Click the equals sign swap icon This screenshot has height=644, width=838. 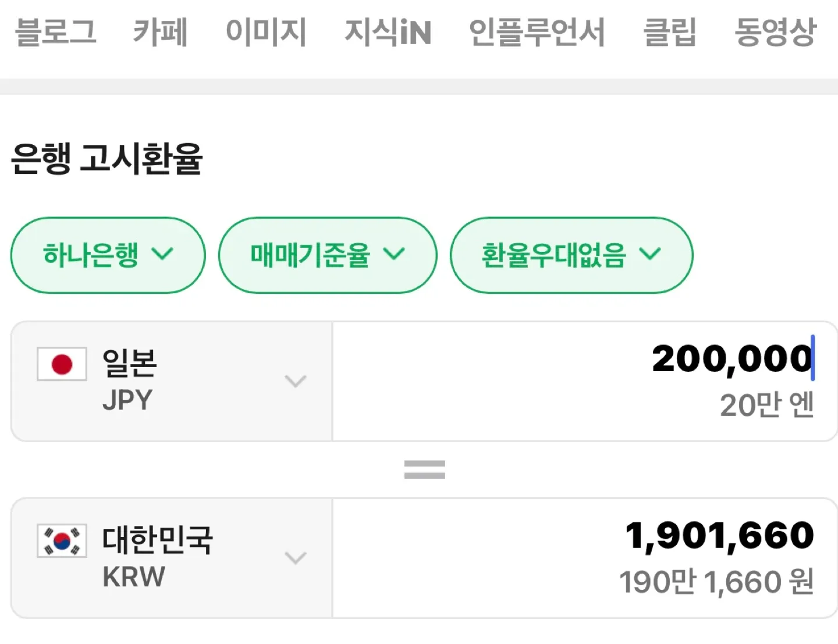tap(424, 469)
